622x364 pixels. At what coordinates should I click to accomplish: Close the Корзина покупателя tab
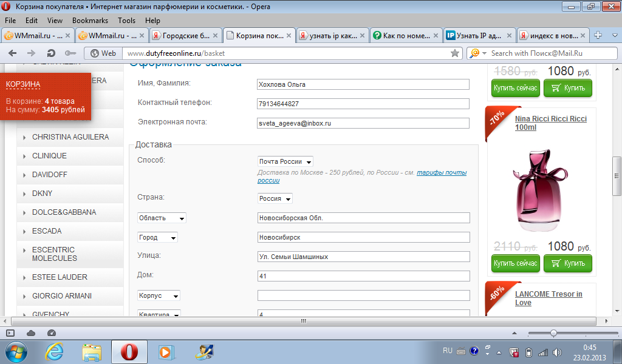(289, 36)
